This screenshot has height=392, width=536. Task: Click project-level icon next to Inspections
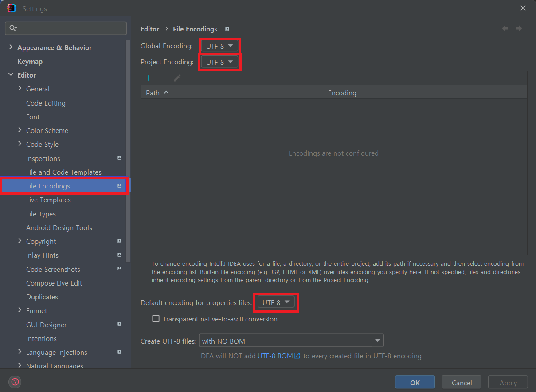[119, 158]
